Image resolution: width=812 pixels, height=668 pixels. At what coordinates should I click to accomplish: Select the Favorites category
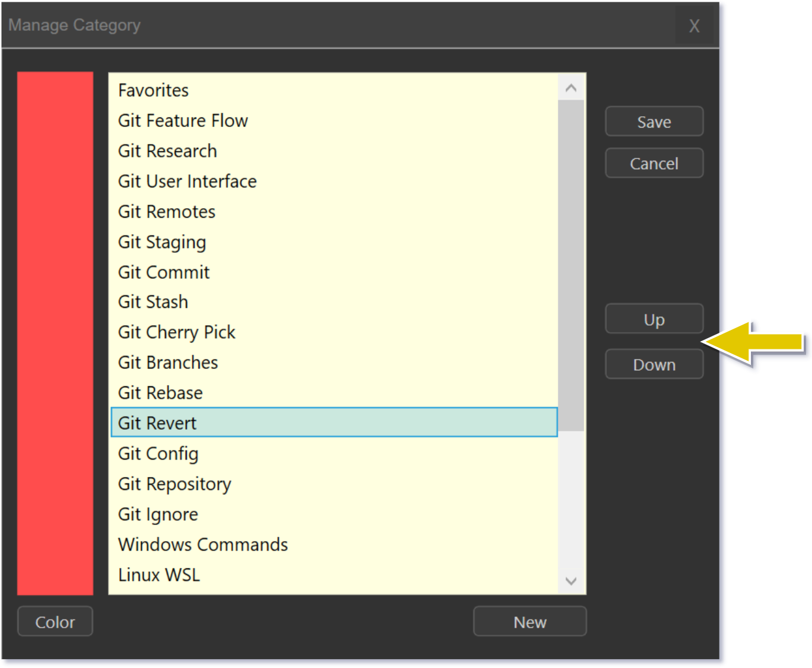(154, 90)
